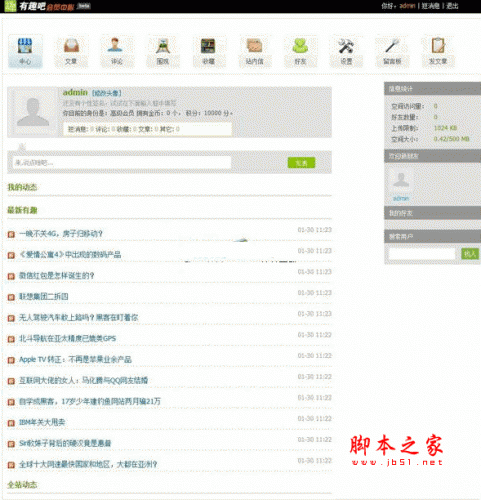Click the user search input field

tap(422, 254)
